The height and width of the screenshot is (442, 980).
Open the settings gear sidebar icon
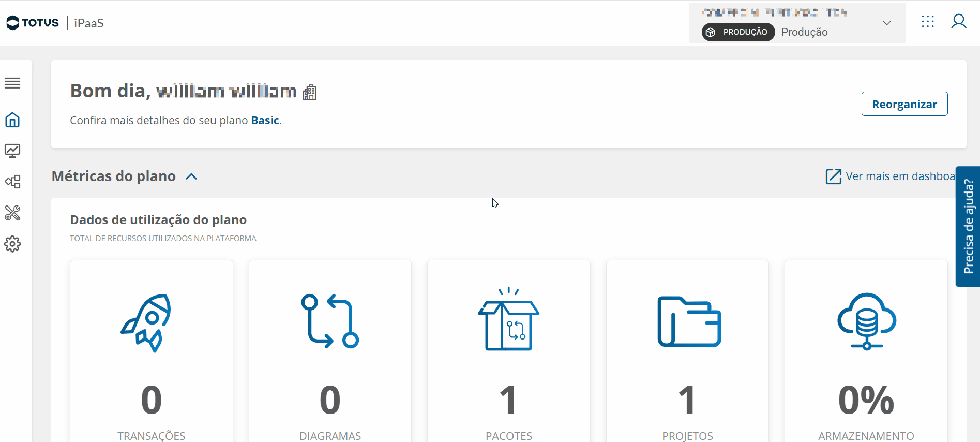tap(12, 244)
